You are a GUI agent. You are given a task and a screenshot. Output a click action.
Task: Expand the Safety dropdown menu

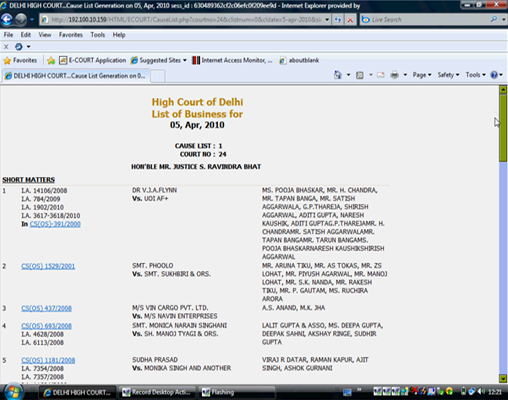448,75
